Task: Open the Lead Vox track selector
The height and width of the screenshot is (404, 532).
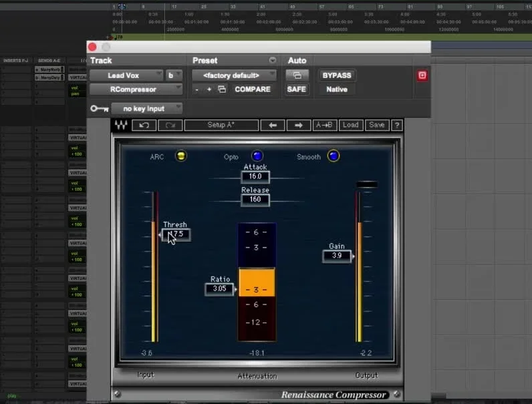Action: point(126,75)
